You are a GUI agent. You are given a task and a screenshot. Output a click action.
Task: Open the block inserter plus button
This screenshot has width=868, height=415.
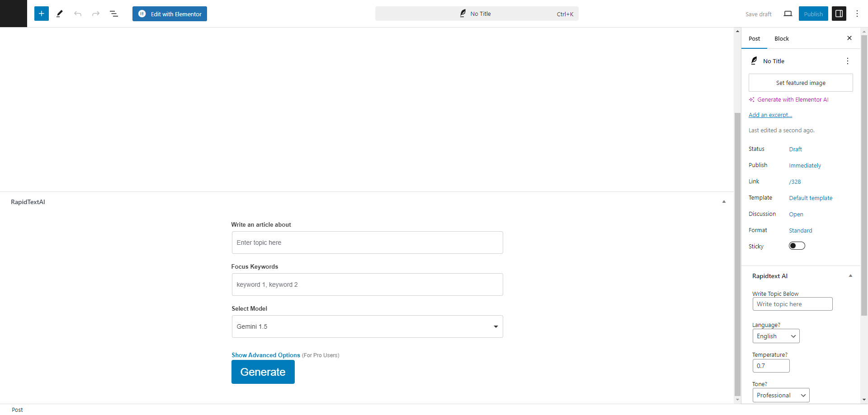click(x=42, y=14)
